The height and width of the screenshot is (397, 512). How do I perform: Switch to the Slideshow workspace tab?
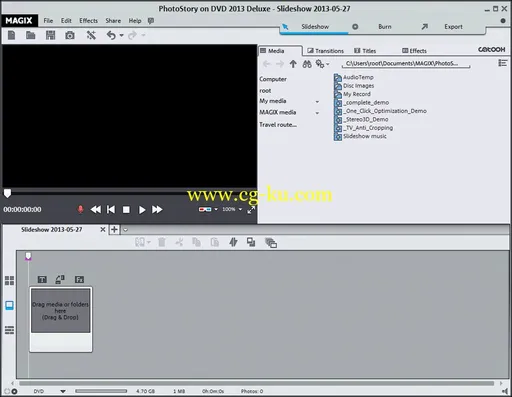[314, 27]
